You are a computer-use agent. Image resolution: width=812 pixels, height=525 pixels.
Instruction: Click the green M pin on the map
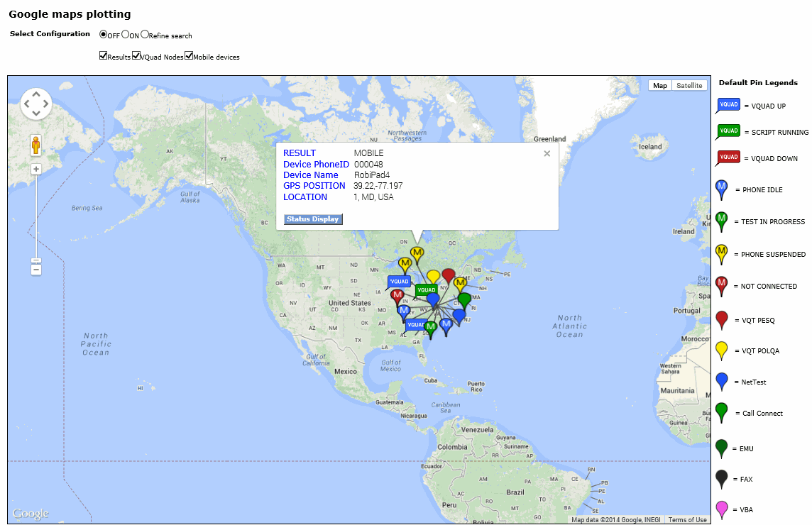pos(430,328)
